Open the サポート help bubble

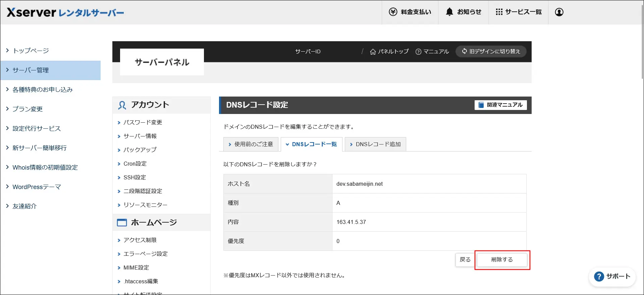(612, 277)
